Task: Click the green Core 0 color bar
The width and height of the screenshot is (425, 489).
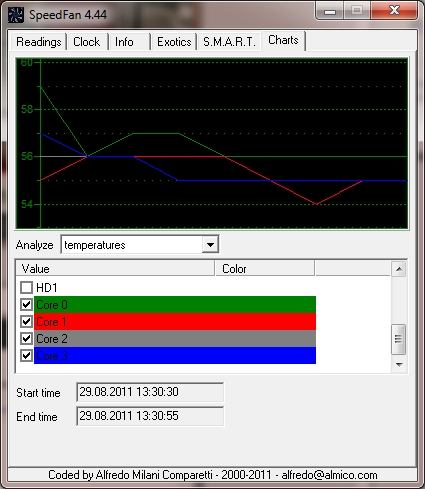Action: pyautogui.click(x=175, y=304)
